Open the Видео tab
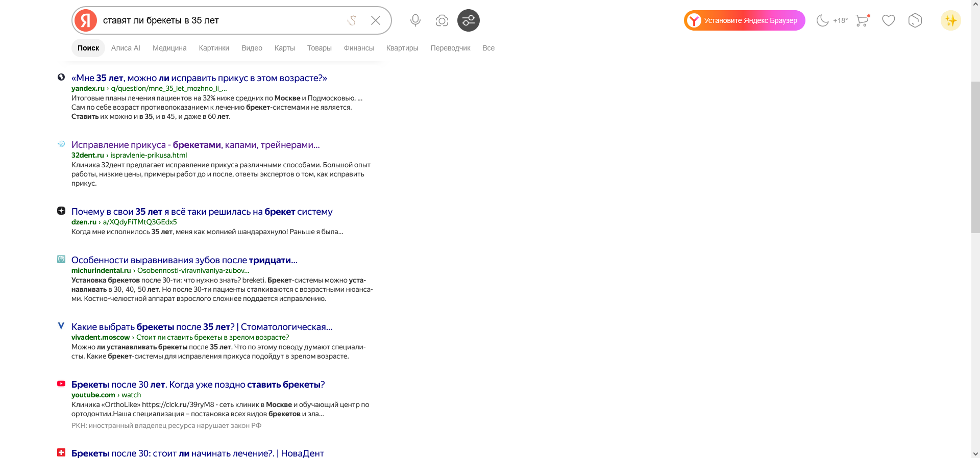 252,48
